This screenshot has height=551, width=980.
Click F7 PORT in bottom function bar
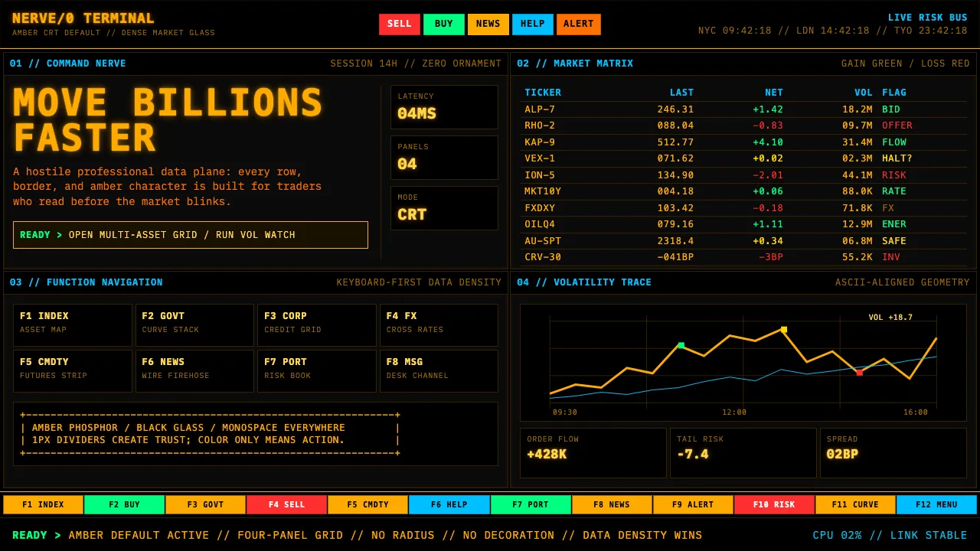[531, 505]
